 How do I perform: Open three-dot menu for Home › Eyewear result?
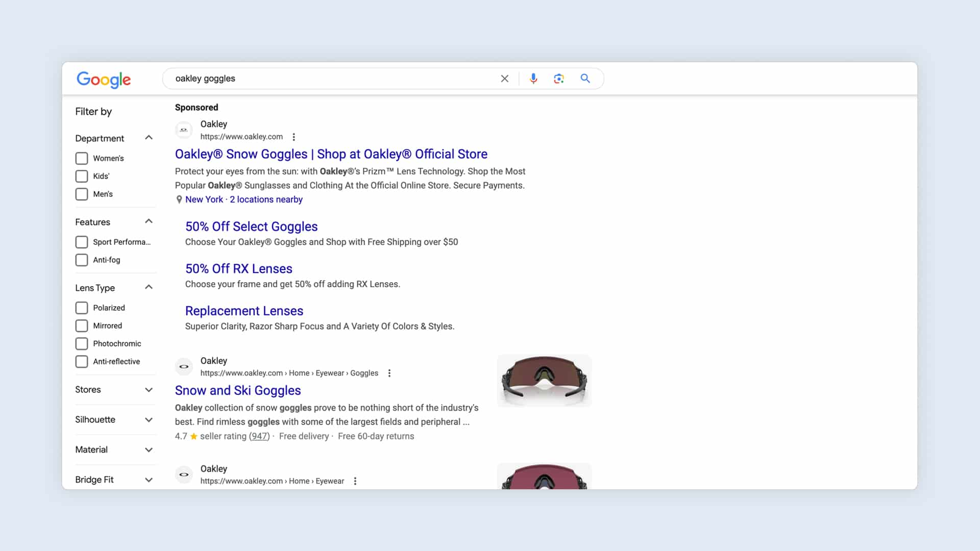pos(355,481)
